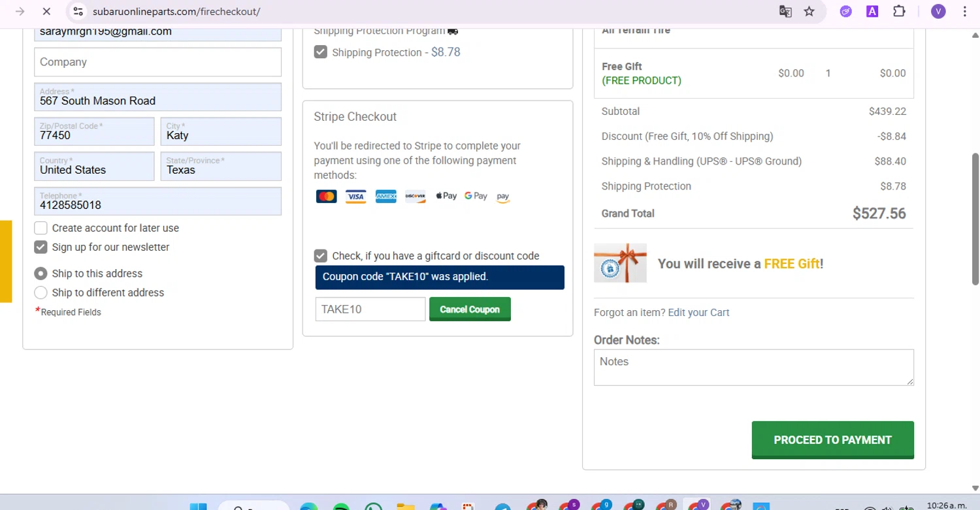Click the Visa payment logo
The height and width of the screenshot is (510, 980).
355,197
